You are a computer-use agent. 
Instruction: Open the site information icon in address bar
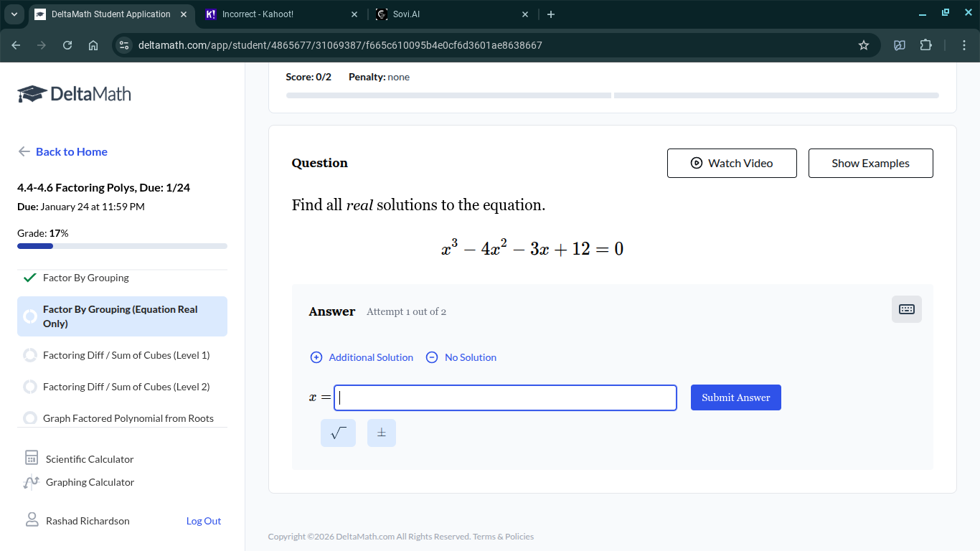click(124, 45)
